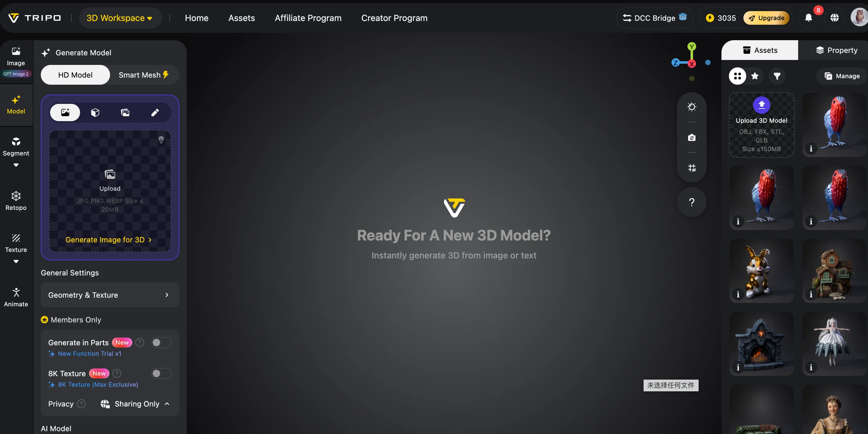Screen dimensions: 868x434
Task: Toggle the viewport grid icon
Action: pyautogui.click(x=691, y=168)
